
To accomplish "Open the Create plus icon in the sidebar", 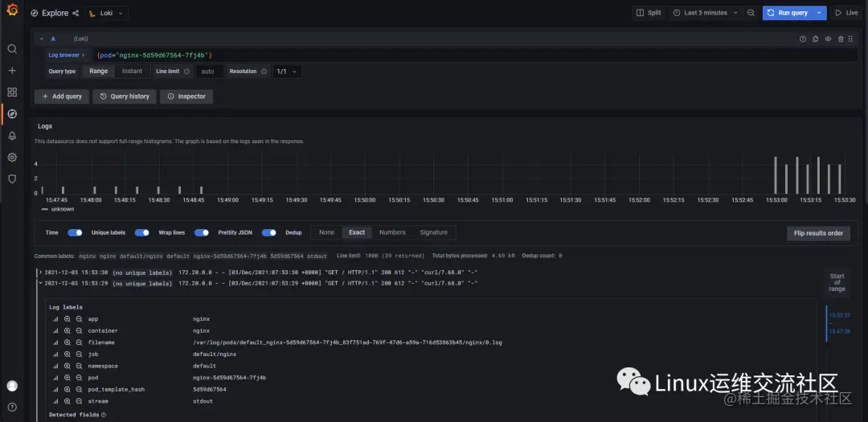I will tap(12, 71).
